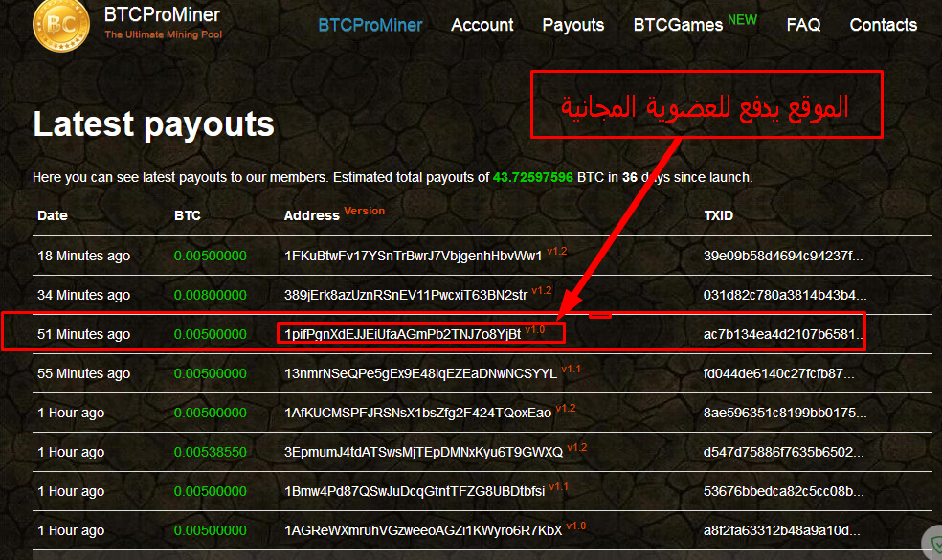This screenshot has width=942, height=560.
Task: Click "1 Hour ago" in the 53676bbedc... row
Action: click(x=71, y=491)
